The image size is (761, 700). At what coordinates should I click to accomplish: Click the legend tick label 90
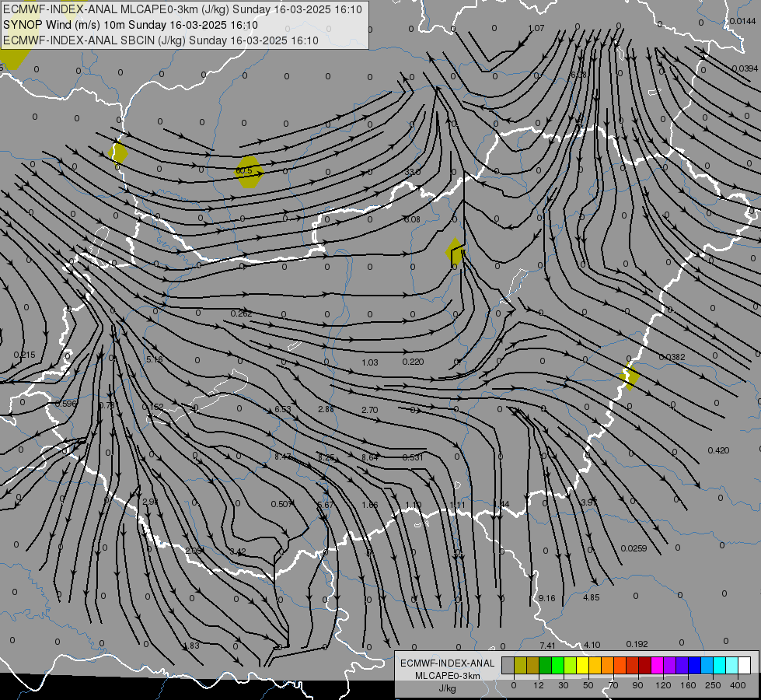tap(637, 685)
